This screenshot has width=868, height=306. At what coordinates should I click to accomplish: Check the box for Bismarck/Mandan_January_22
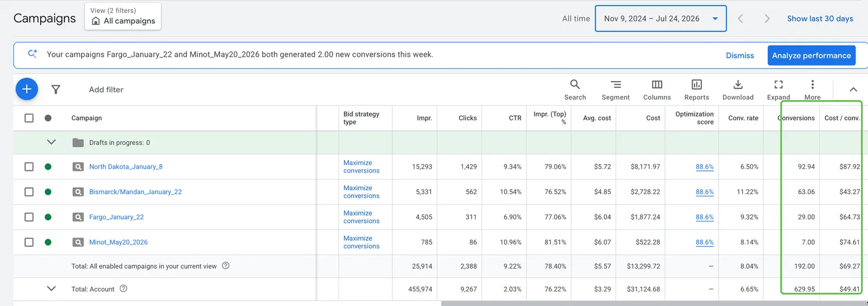click(29, 192)
